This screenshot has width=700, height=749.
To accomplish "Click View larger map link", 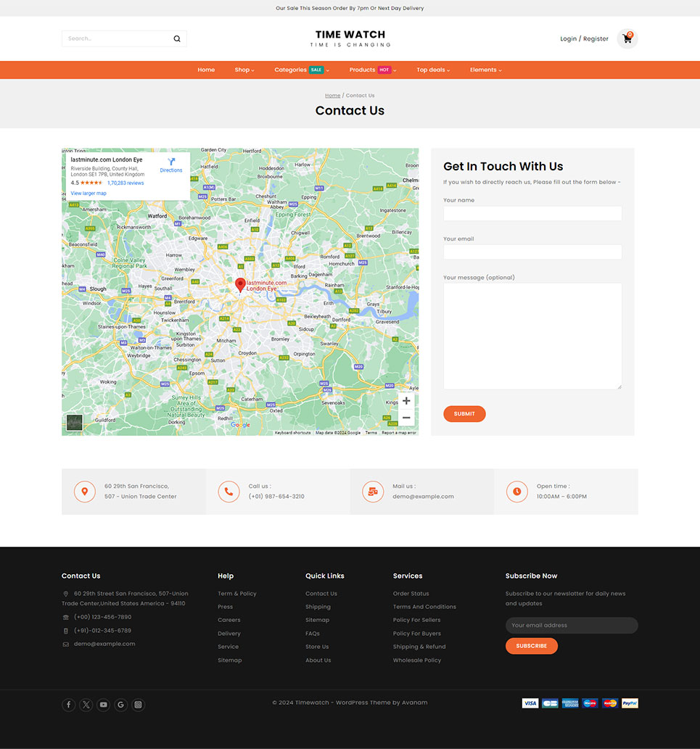I will 88,194.
